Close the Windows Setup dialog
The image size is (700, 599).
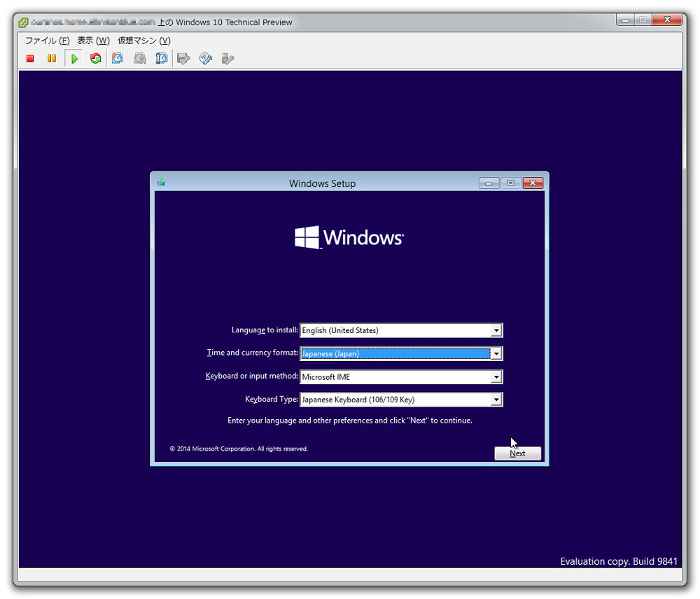(533, 183)
